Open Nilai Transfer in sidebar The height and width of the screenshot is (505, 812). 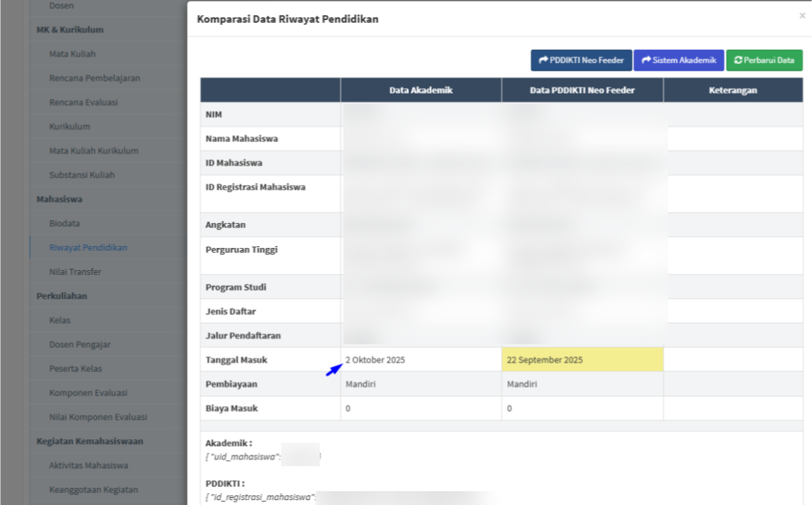[x=75, y=272]
